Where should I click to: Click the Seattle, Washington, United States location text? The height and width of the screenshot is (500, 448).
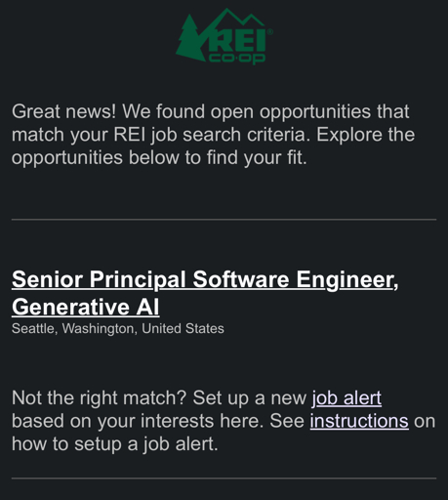(x=118, y=328)
